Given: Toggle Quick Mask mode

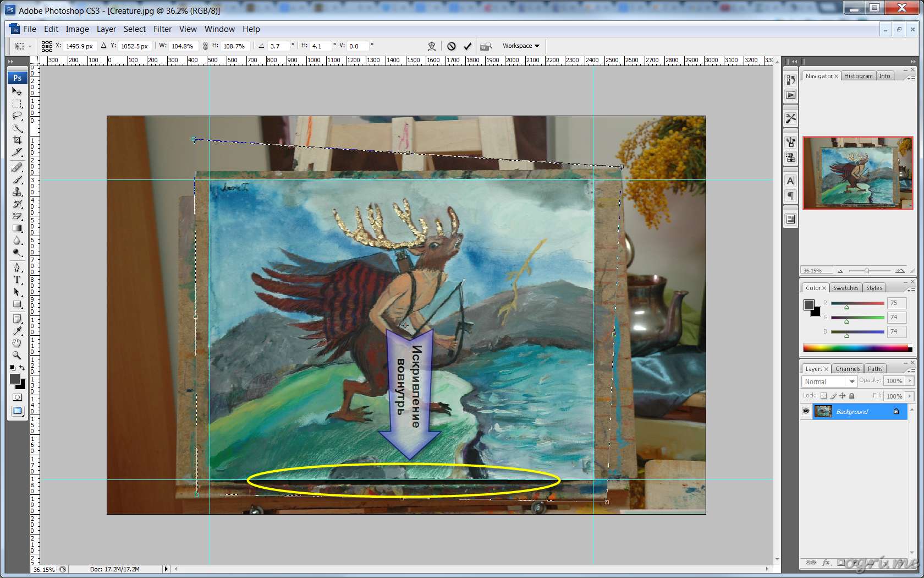Looking at the screenshot, I should (17, 397).
